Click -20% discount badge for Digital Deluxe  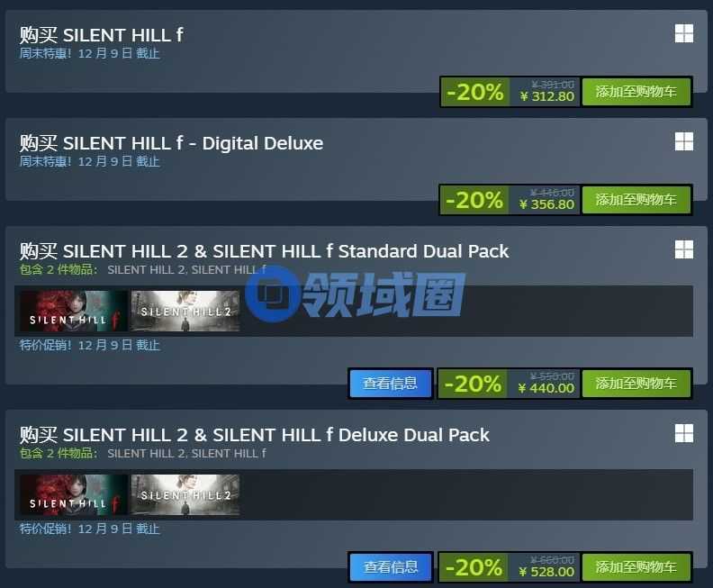(474, 200)
